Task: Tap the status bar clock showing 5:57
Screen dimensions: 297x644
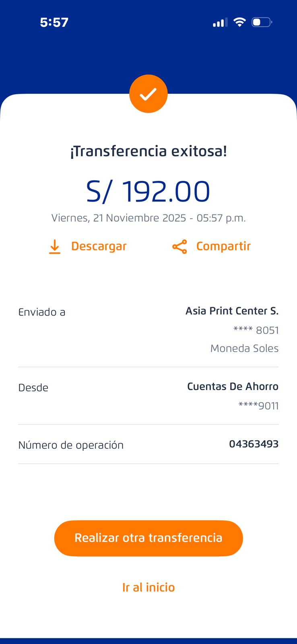Action: pos(54,22)
